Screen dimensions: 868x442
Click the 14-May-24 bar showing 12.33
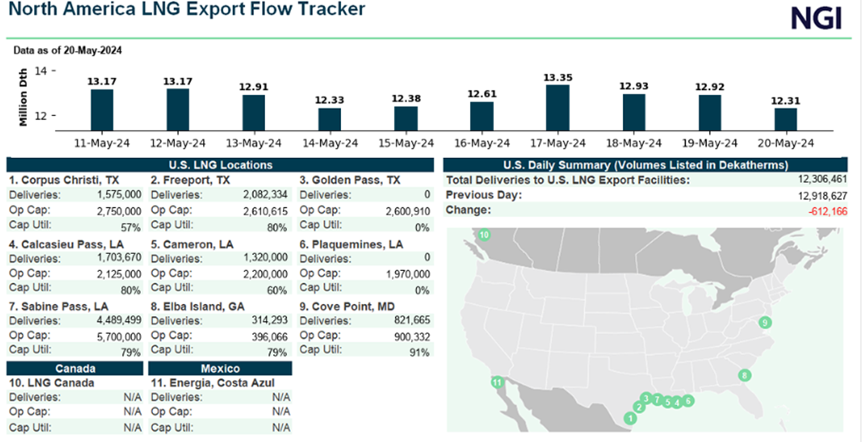pyautogui.click(x=330, y=119)
